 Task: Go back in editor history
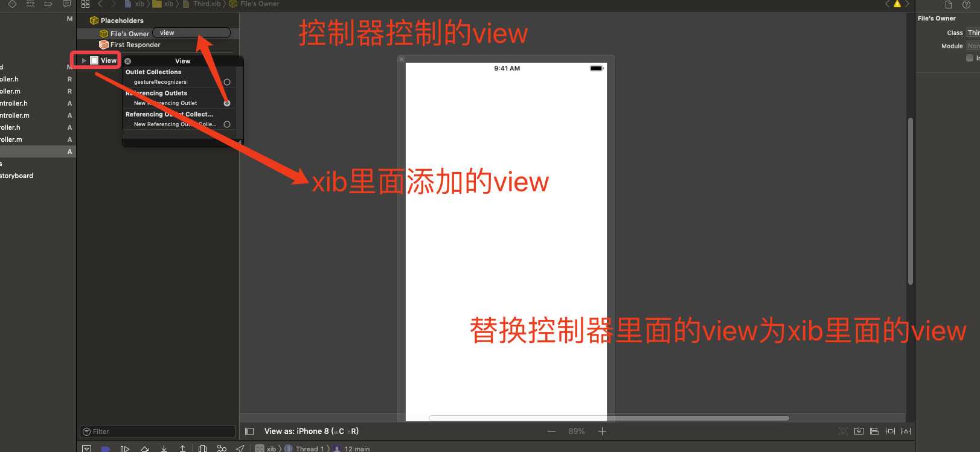pos(100,4)
